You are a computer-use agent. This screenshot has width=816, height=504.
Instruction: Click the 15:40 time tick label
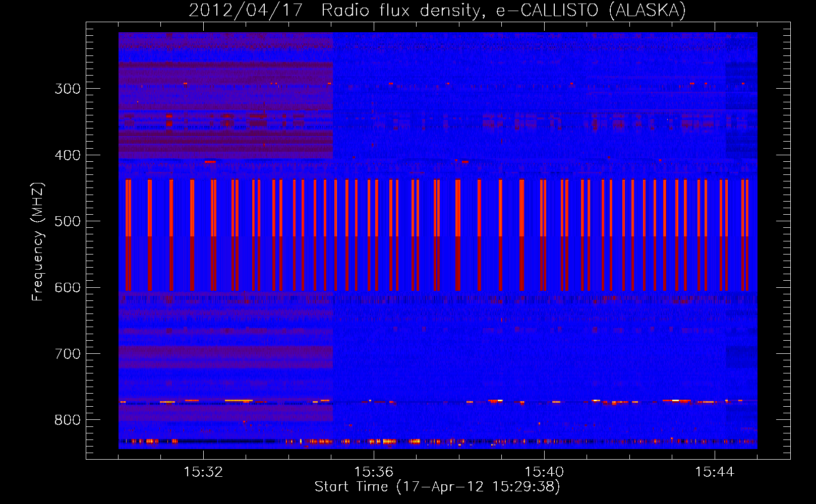pos(544,472)
